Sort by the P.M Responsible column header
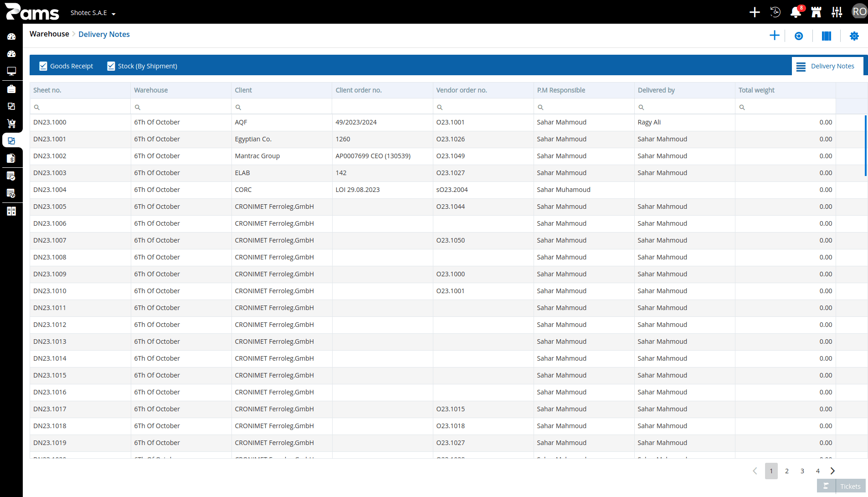This screenshot has width=868, height=497. click(x=584, y=90)
